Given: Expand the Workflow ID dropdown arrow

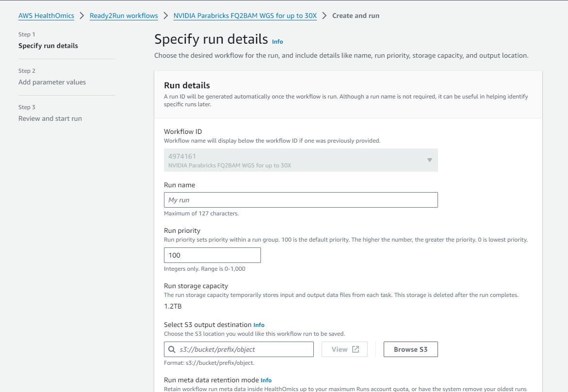Looking at the screenshot, I should coord(429,160).
